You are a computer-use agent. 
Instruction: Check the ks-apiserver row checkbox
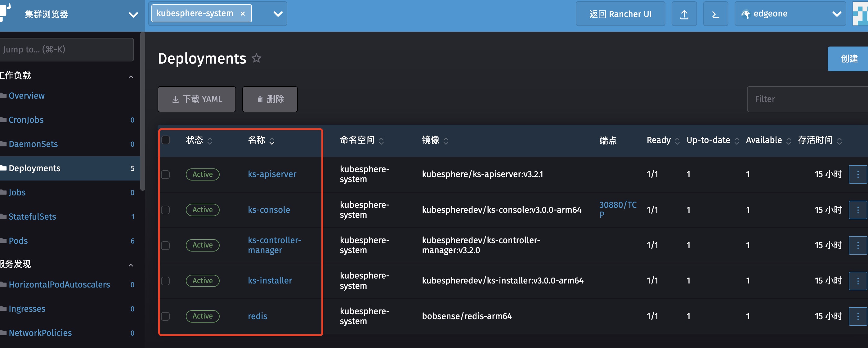[x=165, y=175]
